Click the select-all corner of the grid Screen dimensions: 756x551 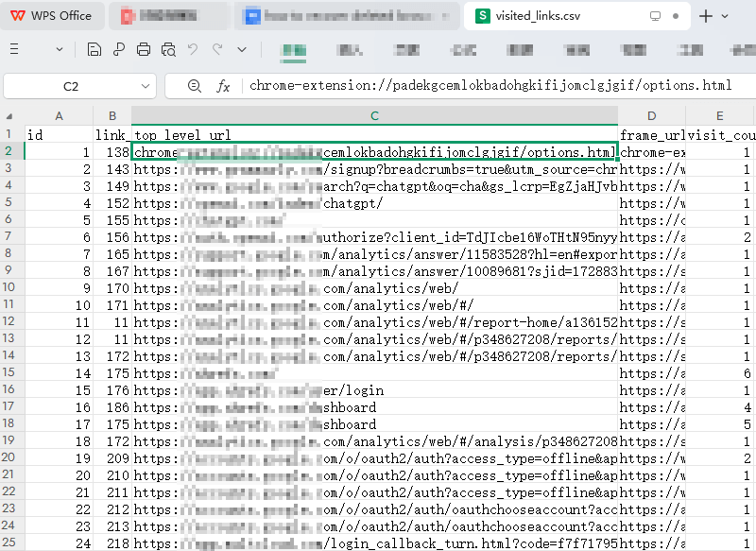tap(11, 116)
